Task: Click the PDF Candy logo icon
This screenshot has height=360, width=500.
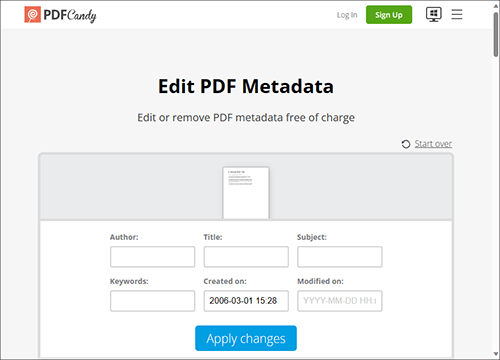Action: (x=33, y=15)
